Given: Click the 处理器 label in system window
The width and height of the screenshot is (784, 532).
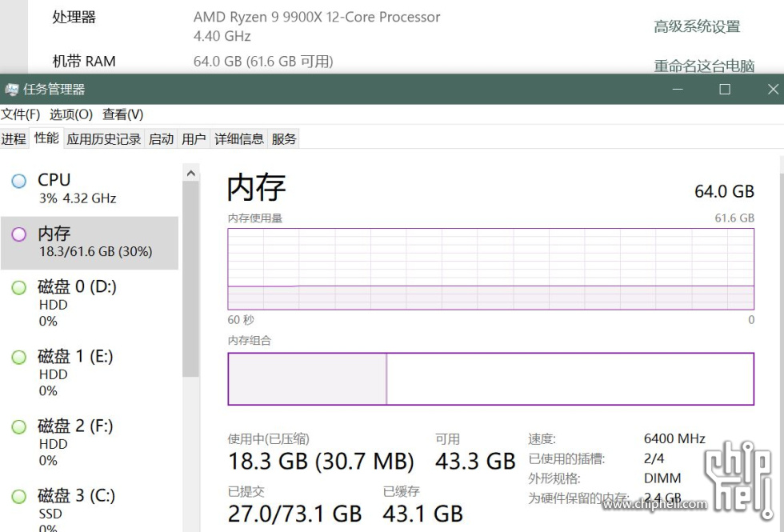Looking at the screenshot, I should [74, 18].
